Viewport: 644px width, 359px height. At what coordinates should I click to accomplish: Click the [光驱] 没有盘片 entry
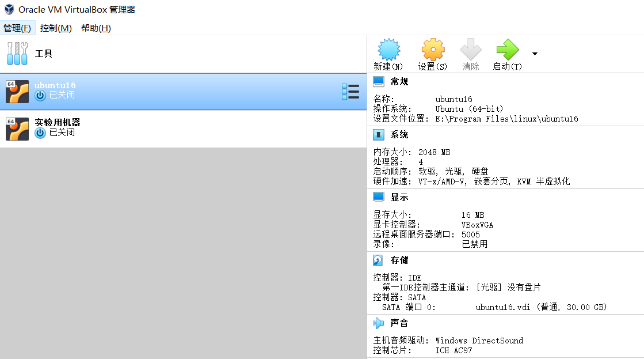pyautogui.click(x=508, y=288)
